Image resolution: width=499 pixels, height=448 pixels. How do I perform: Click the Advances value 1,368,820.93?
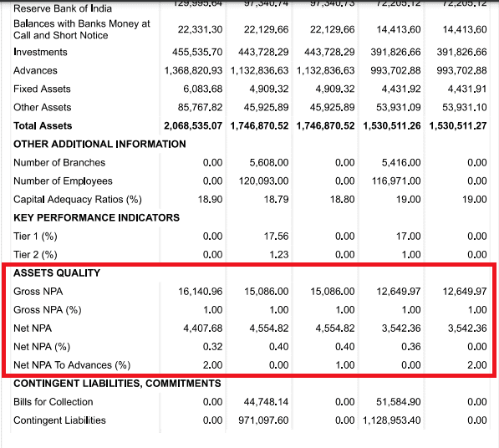click(193, 70)
